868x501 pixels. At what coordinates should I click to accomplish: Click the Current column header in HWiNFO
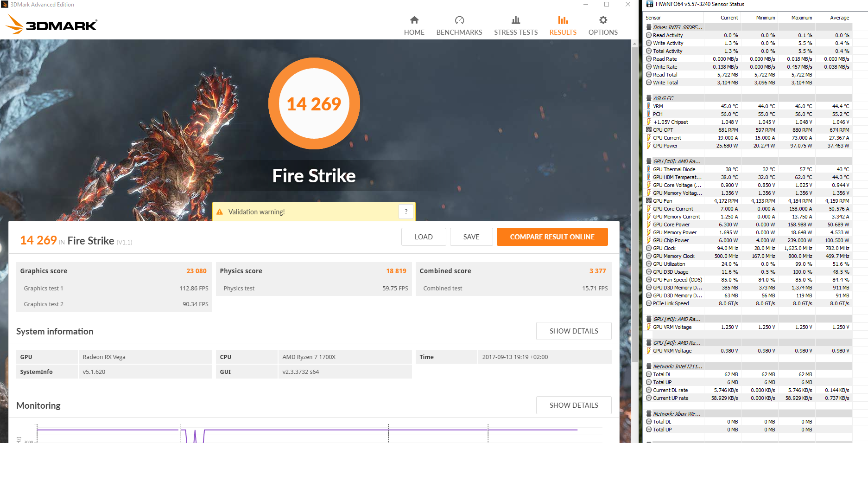pos(722,18)
